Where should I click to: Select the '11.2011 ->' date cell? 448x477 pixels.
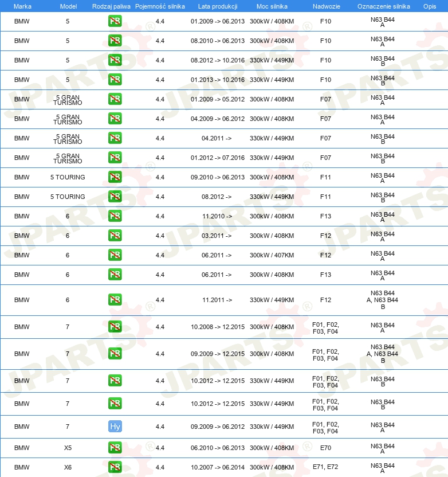(x=217, y=300)
